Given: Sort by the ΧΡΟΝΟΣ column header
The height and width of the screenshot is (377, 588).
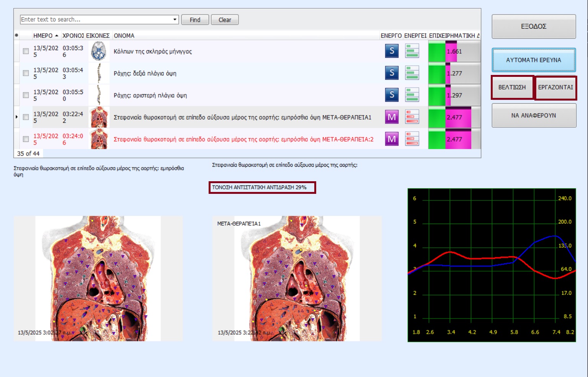Looking at the screenshot, I should tap(73, 36).
